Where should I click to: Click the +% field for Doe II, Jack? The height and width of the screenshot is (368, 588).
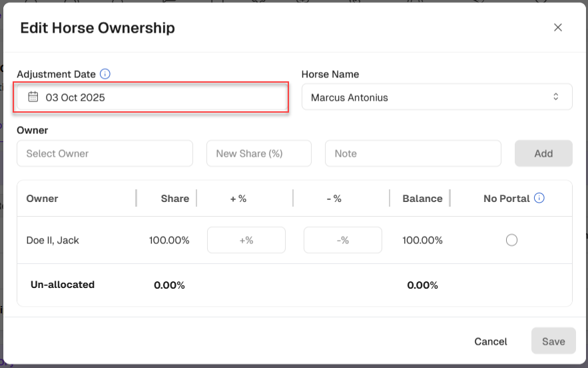click(246, 240)
